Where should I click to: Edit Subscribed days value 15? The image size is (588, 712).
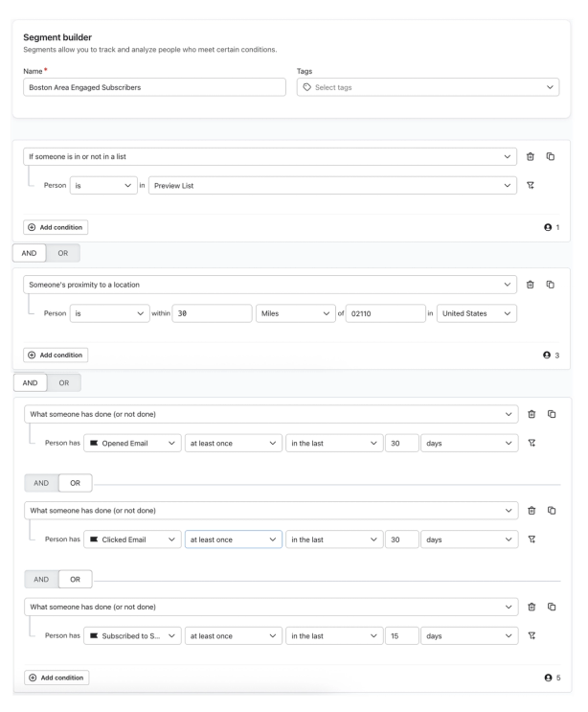(401, 635)
